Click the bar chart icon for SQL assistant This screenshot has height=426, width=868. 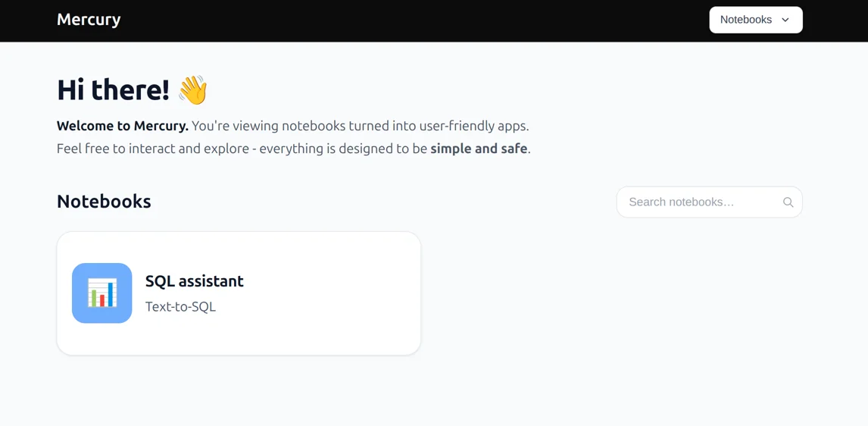click(102, 293)
